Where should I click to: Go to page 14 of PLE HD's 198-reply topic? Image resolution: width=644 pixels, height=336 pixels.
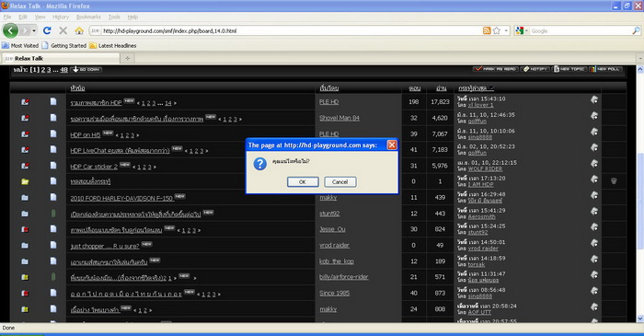tap(168, 103)
